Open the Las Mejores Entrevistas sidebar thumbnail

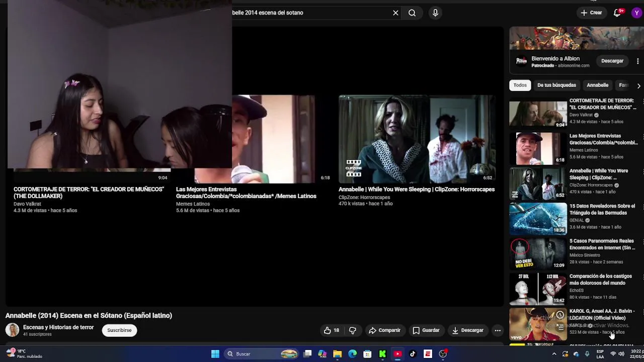coord(538,149)
